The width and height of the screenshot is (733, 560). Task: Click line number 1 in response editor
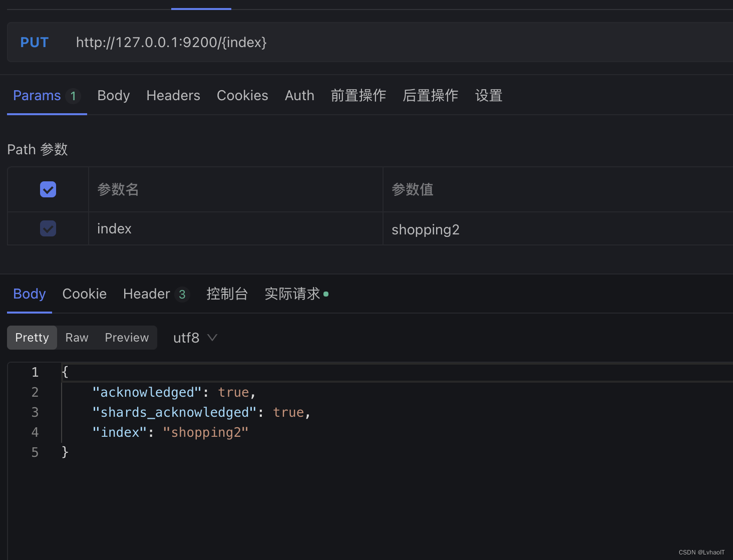point(35,372)
